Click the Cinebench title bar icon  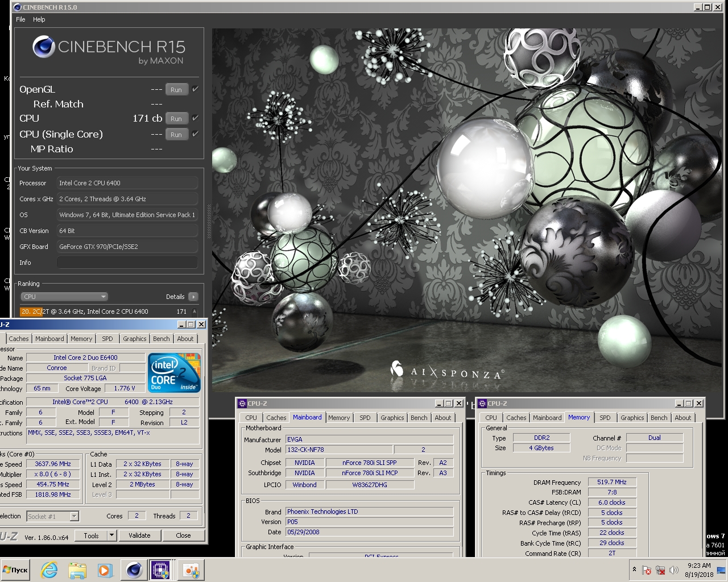click(17, 7)
